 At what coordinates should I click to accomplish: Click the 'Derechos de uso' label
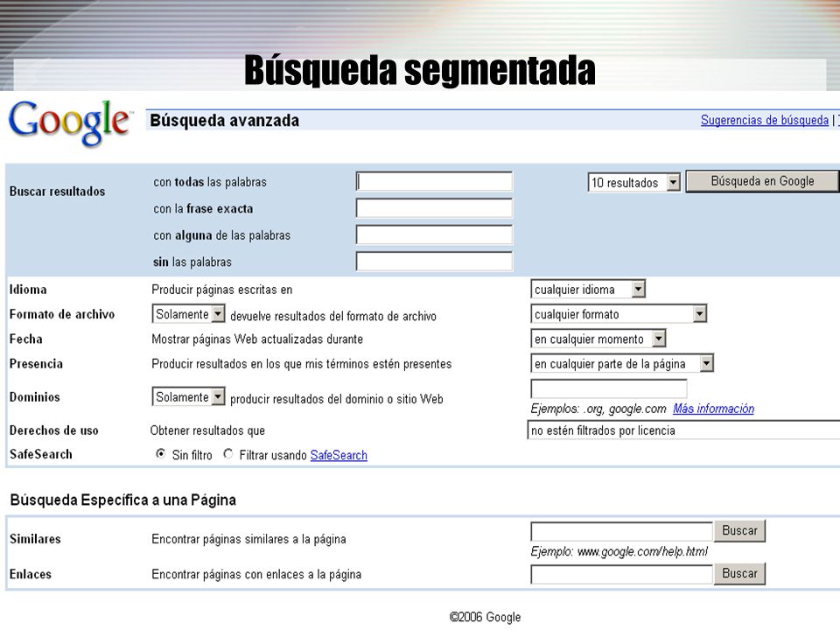point(53,430)
